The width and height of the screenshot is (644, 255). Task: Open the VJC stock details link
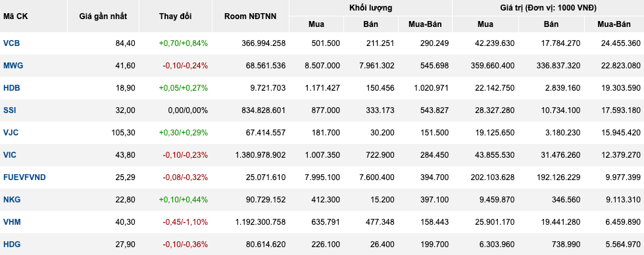11,133
